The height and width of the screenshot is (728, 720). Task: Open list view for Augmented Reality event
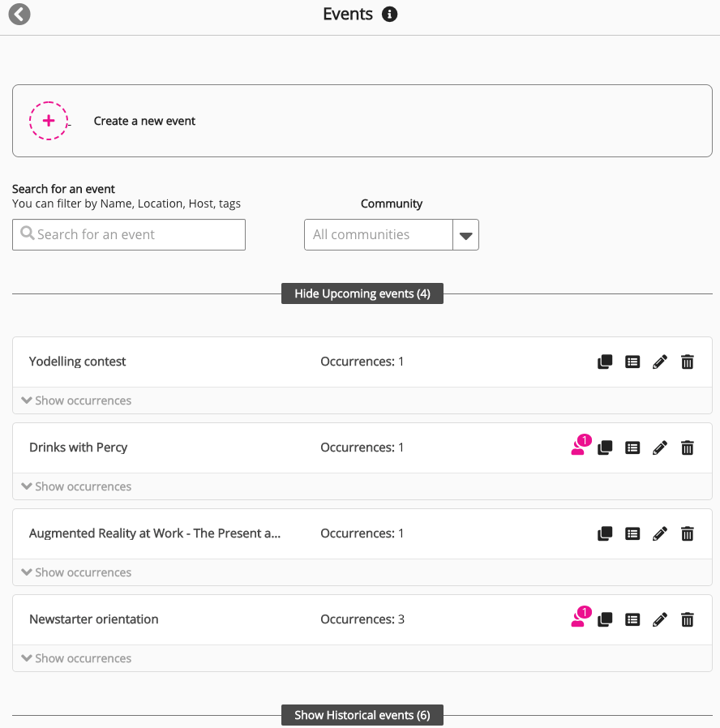[x=632, y=534]
